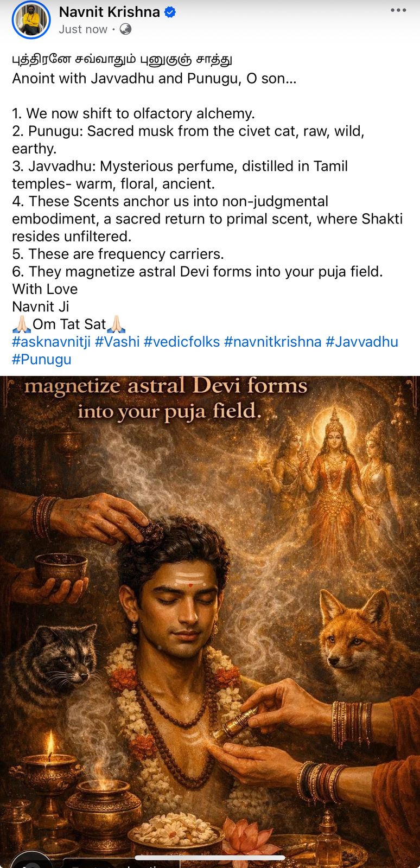Open the post photo of the anointed man

coord(210,622)
